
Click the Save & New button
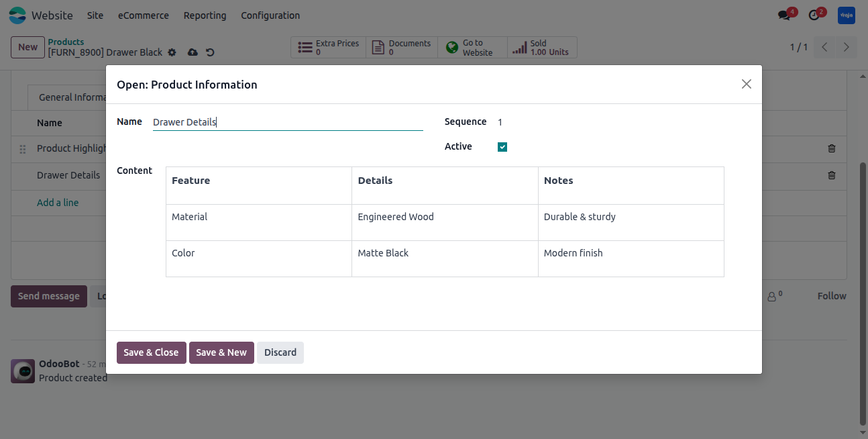(x=221, y=352)
